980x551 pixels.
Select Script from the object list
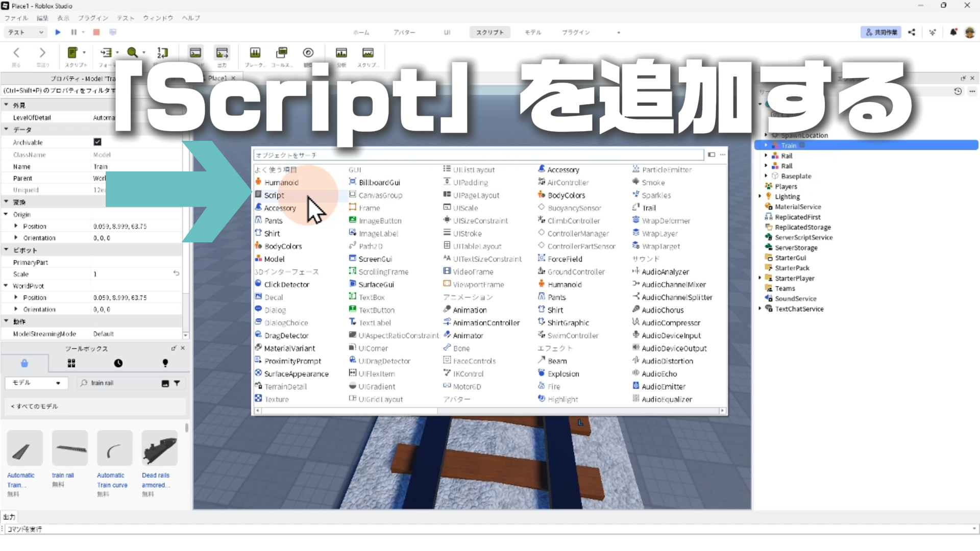point(274,195)
